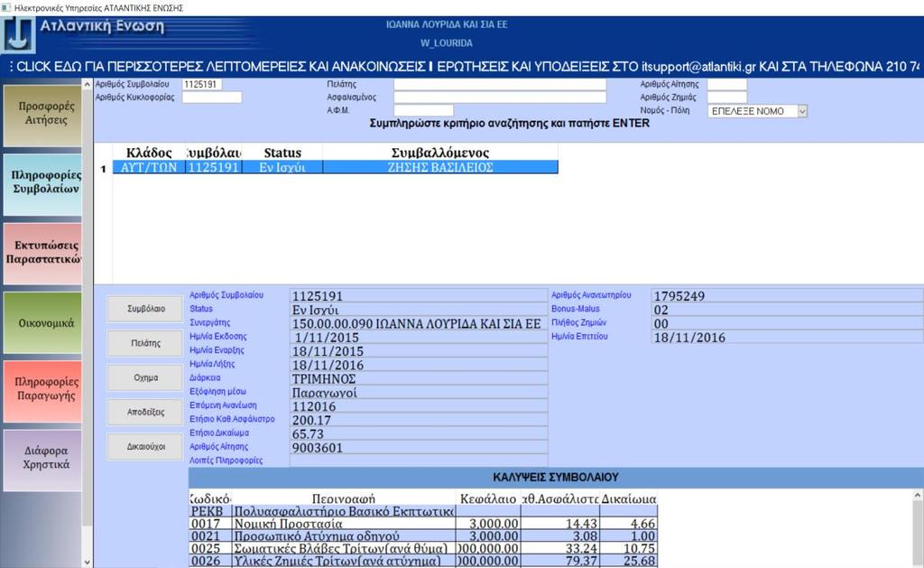924x568 pixels.
Task: Click the Νομική Προστασία coverage row
Action: click(x=423, y=524)
